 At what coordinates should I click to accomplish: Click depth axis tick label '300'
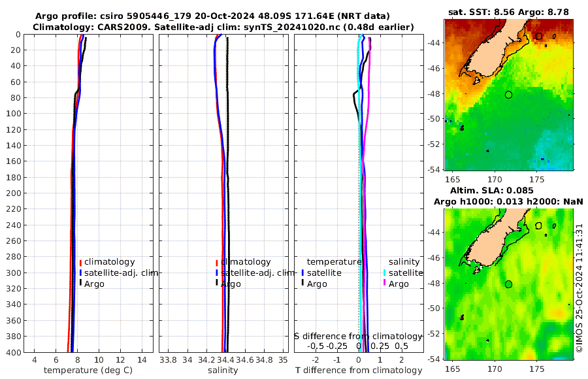pos(13,272)
